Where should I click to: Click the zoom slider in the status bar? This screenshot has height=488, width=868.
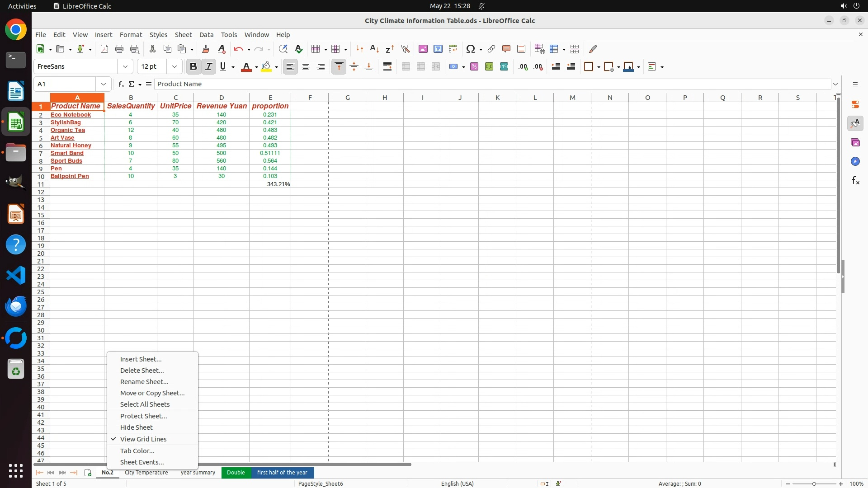coord(814,484)
